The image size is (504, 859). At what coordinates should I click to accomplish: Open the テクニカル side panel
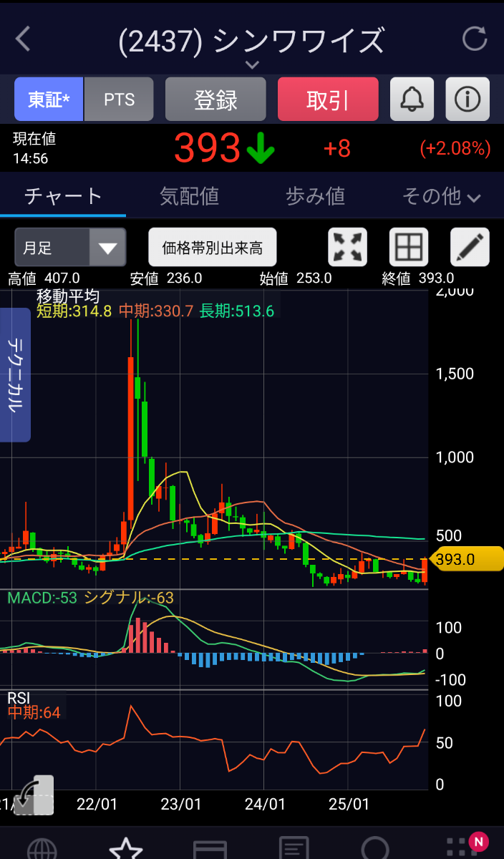point(14,374)
